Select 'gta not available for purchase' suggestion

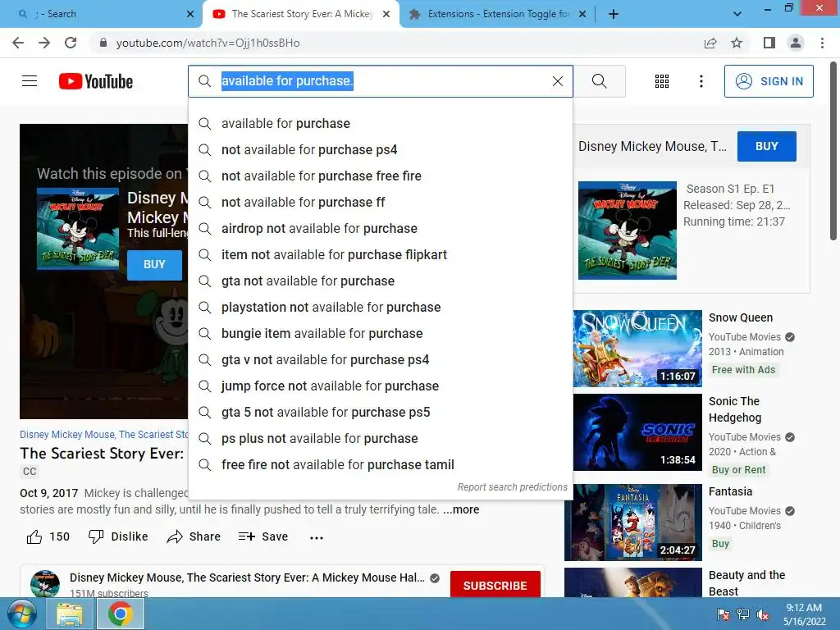(381, 281)
